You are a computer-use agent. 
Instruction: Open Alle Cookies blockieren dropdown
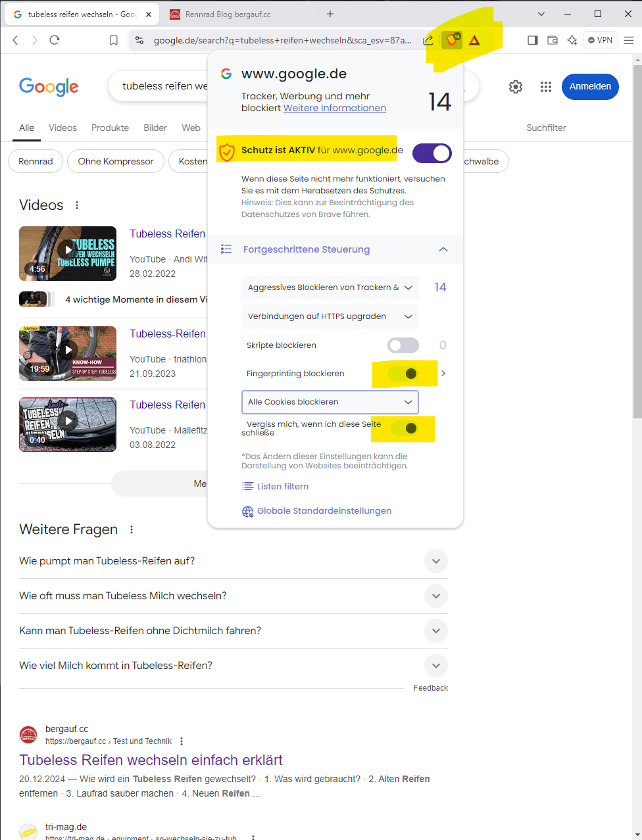pos(330,402)
